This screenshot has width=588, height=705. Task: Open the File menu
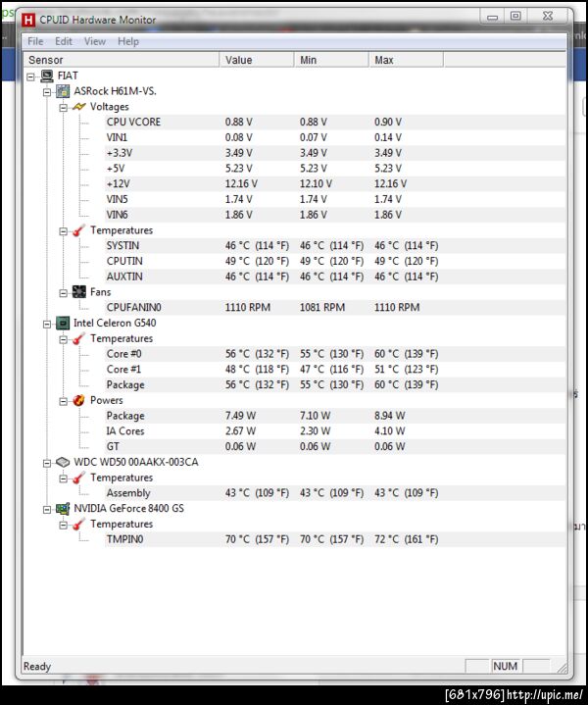pos(35,41)
